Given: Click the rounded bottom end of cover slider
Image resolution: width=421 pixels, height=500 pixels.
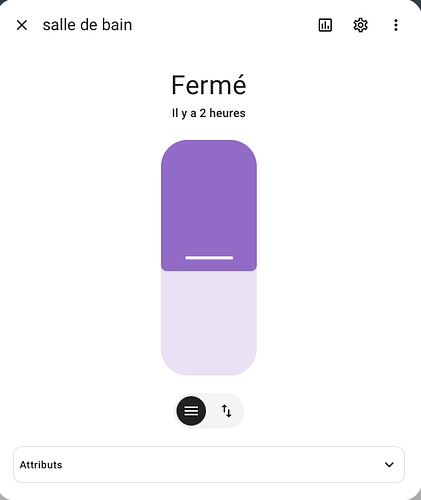Looking at the screenshot, I should point(209,363).
